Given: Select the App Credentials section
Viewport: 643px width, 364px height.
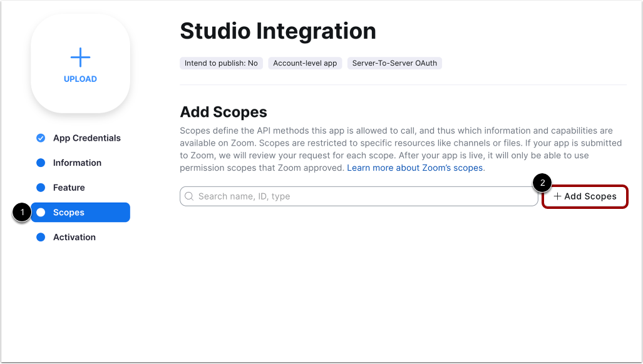Looking at the screenshot, I should point(86,138).
